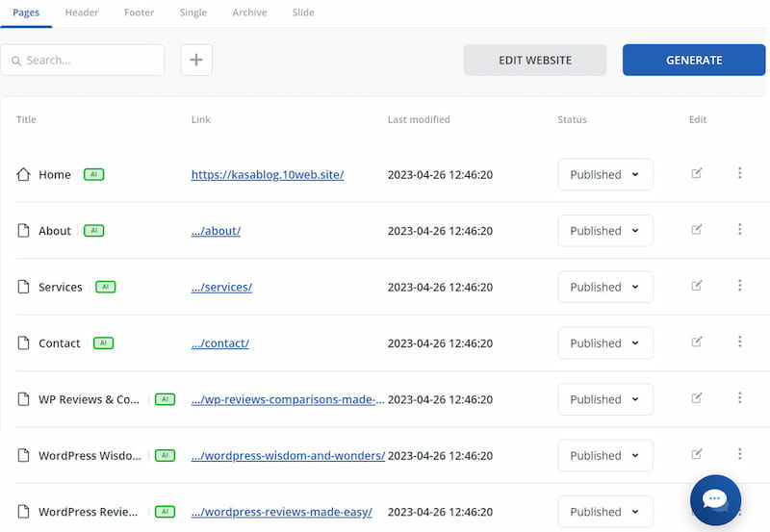Open the Published status dropdown for Home
This screenshot has width=770, height=532.
pyautogui.click(x=605, y=174)
